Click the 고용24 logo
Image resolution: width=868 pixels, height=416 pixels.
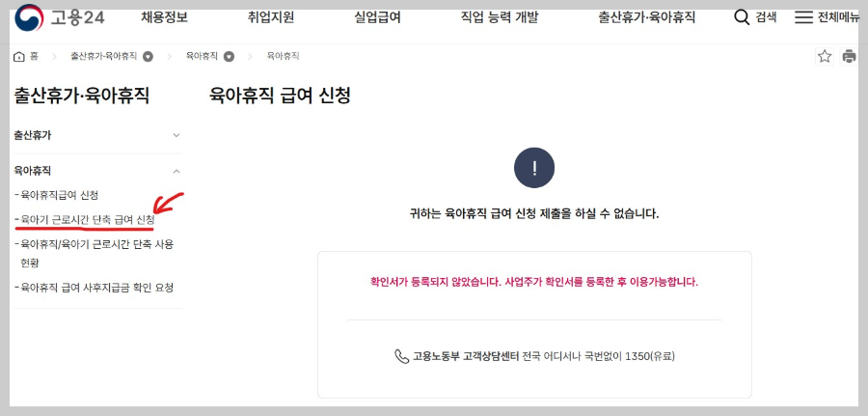[59, 17]
